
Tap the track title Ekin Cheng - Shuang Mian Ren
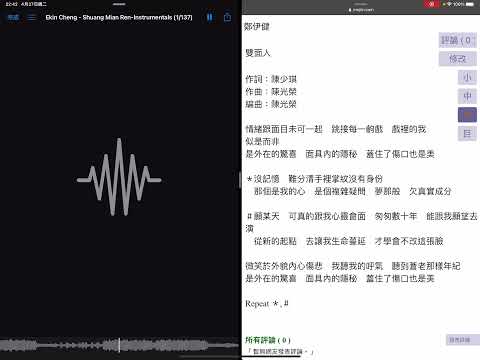coord(119,17)
